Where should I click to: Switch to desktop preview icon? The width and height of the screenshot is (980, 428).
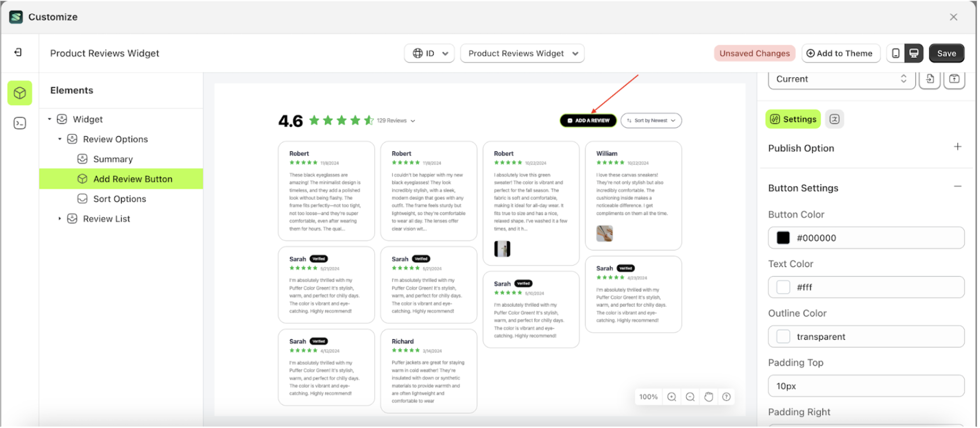click(914, 53)
